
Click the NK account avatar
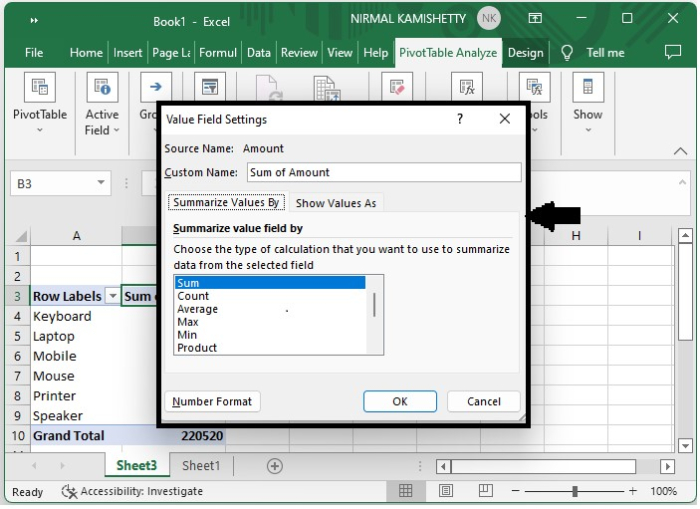489,18
